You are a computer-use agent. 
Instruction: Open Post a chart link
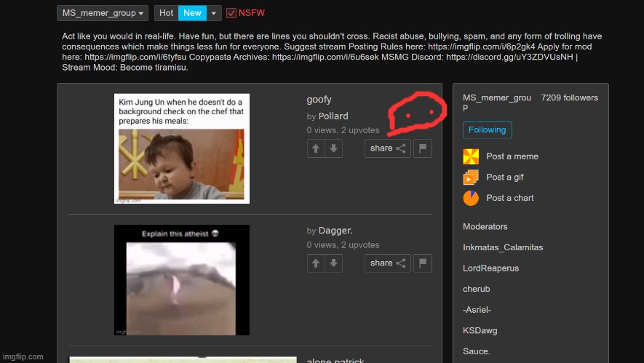tap(509, 198)
